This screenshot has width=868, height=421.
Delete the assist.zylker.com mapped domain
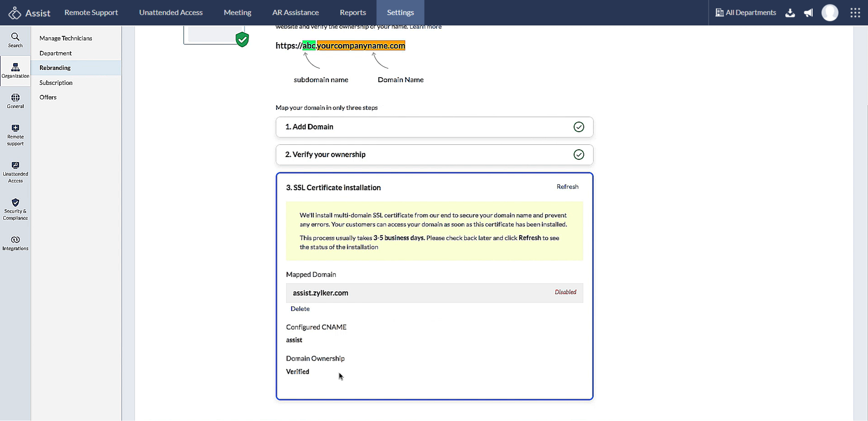(x=300, y=308)
